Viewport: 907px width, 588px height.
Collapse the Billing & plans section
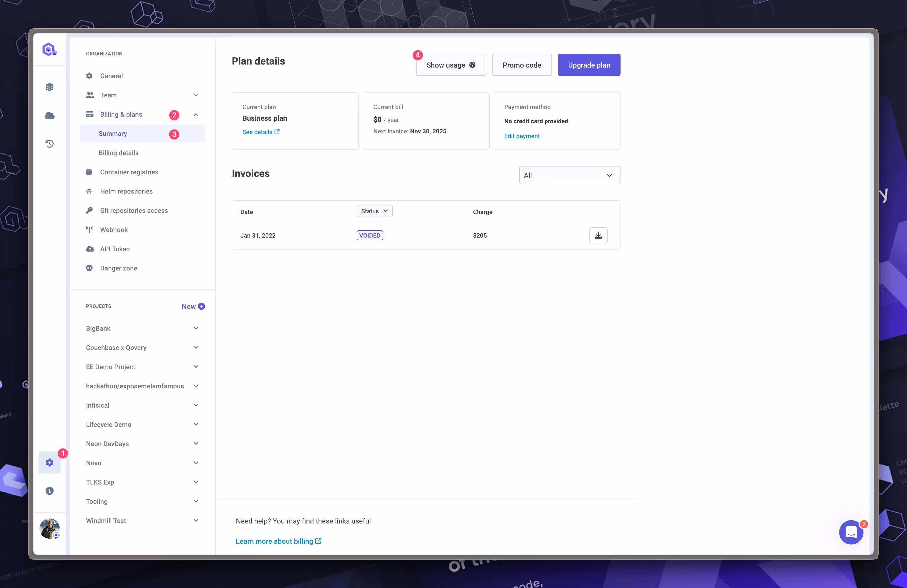point(196,115)
